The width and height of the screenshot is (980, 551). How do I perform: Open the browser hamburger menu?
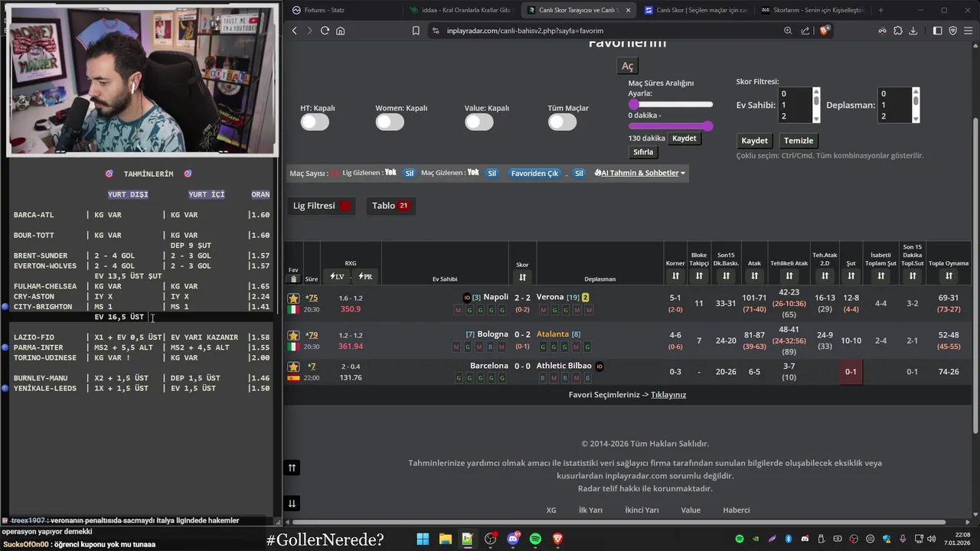click(969, 31)
